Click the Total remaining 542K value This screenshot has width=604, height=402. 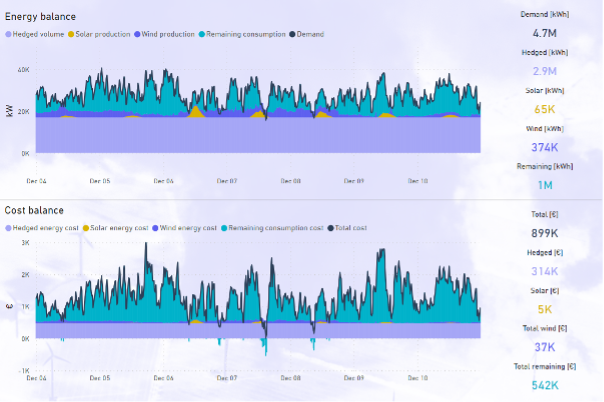point(543,385)
